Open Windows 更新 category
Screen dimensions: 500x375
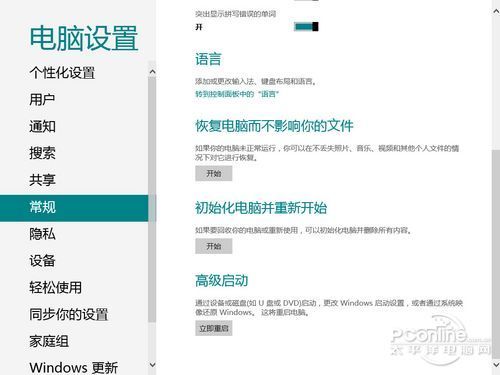[73, 368]
